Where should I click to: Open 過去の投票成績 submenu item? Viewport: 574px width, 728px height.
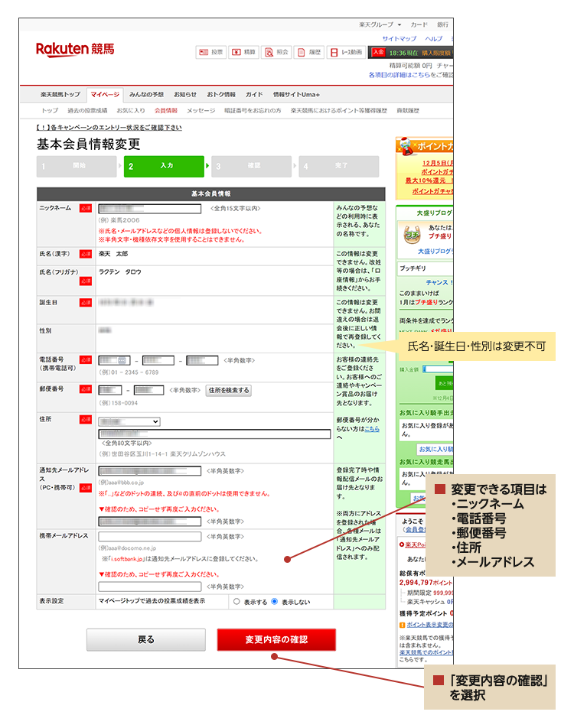tap(87, 110)
